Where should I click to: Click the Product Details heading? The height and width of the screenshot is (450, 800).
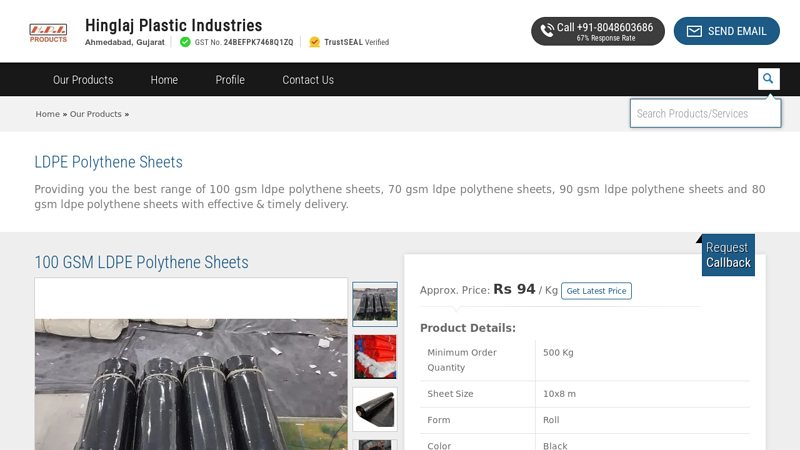tap(468, 328)
